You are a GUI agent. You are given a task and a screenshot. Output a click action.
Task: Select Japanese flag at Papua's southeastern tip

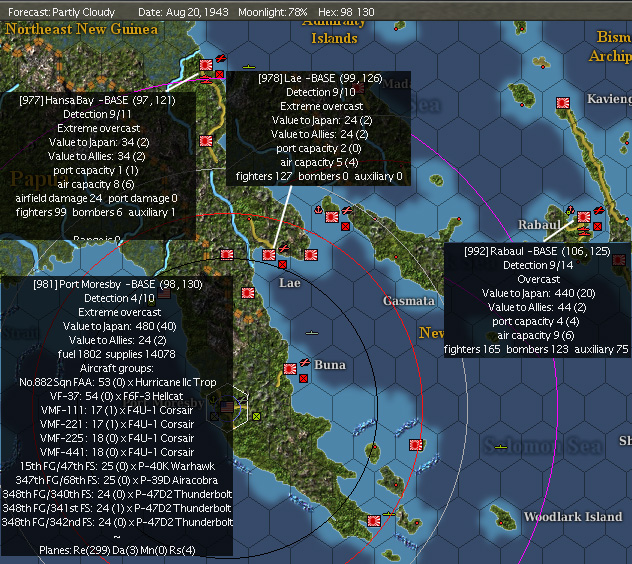click(374, 521)
